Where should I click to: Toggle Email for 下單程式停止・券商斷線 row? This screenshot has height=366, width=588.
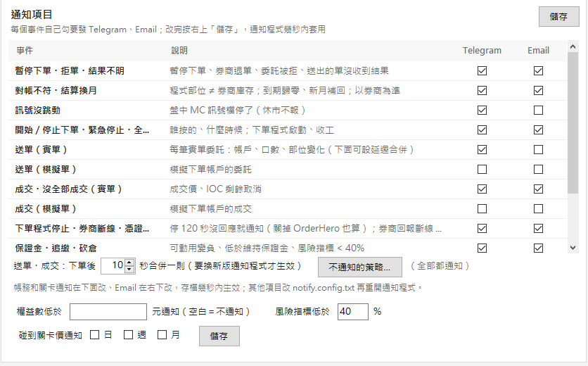point(538,228)
